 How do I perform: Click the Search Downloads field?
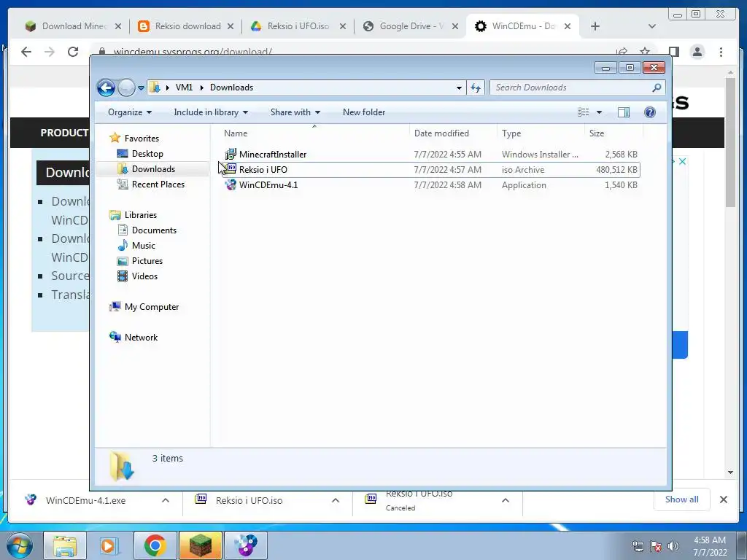[577, 87]
